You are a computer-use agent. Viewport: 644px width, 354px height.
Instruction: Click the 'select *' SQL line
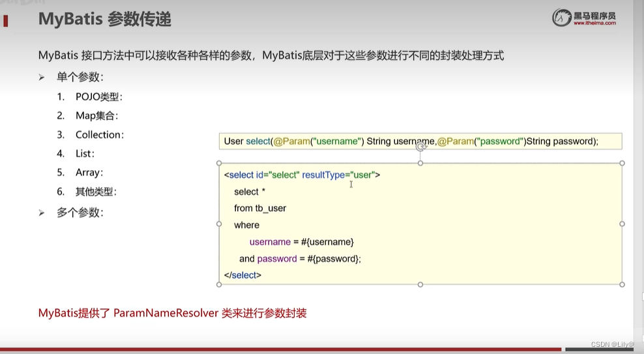250,192
